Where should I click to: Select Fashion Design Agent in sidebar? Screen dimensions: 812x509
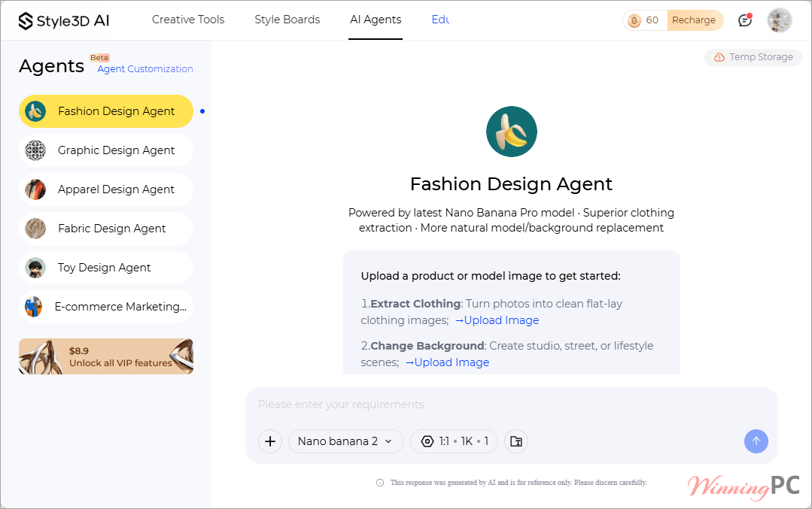(x=106, y=111)
